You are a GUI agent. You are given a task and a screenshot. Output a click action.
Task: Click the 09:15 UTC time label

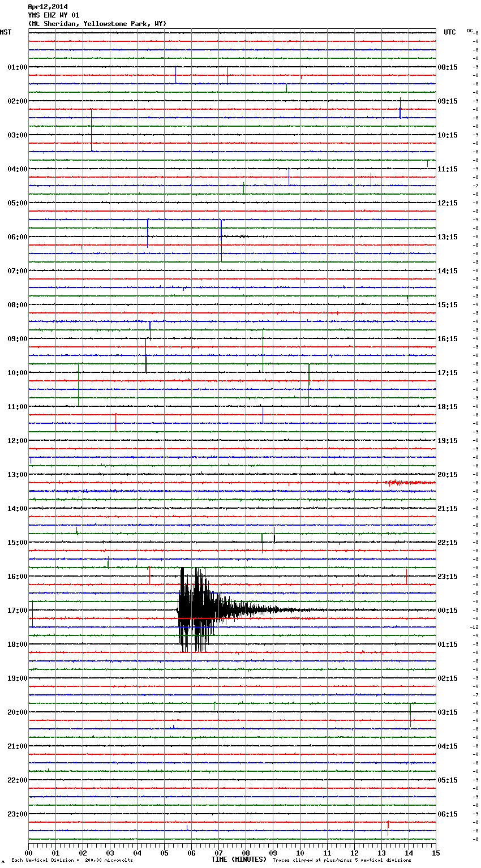coord(448,101)
